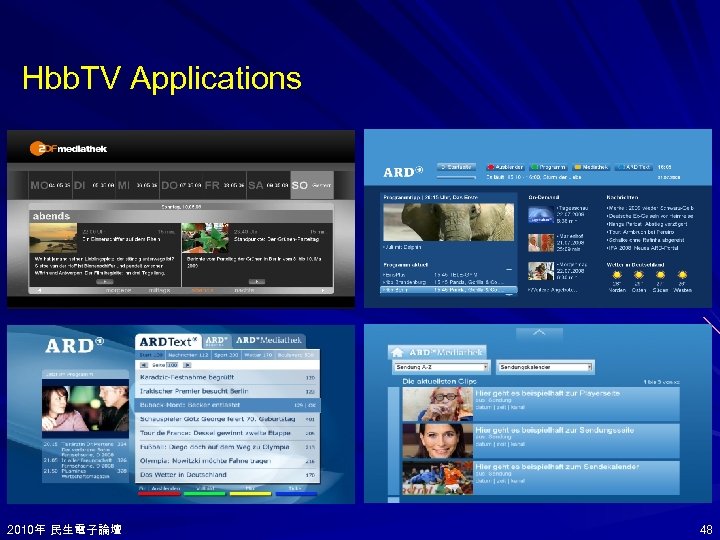This screenshot has height=540, width=720.
Task: Click the Westen weather sun icon
Action: click(x=682, y=275)
